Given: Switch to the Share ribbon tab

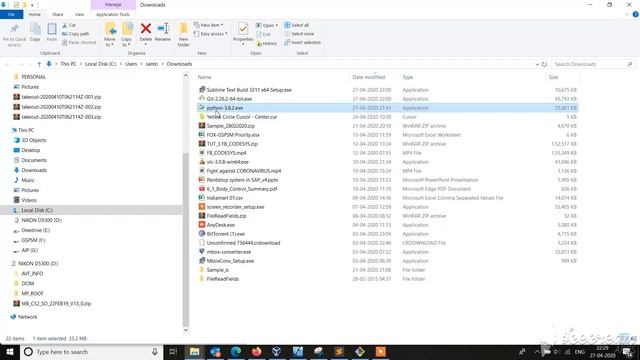Looking at the screenshot, I should click(x=58, y=15).
